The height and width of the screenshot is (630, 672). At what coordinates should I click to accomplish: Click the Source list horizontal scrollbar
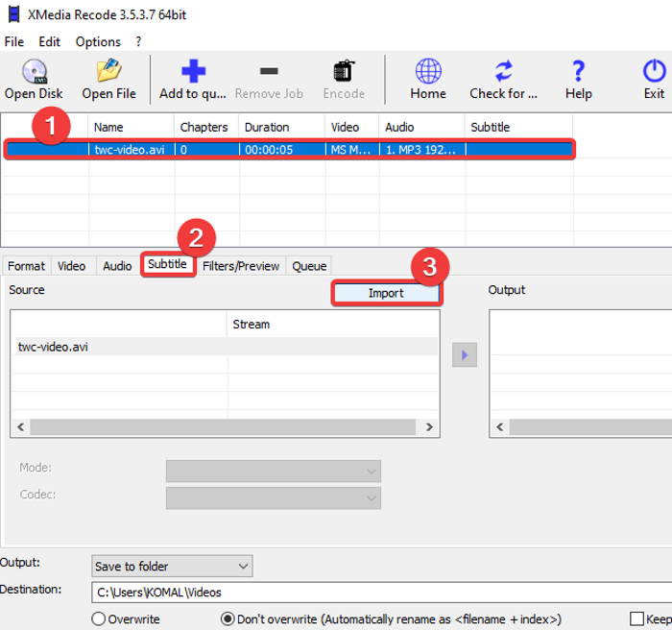coord(225,427)
